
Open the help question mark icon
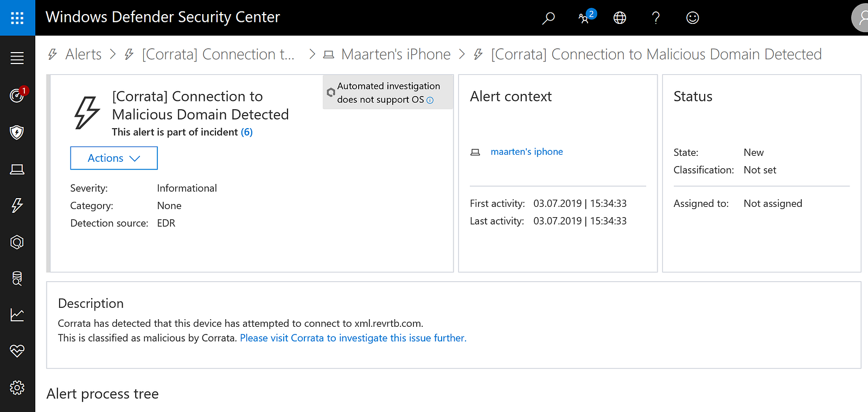pos(656,18)
